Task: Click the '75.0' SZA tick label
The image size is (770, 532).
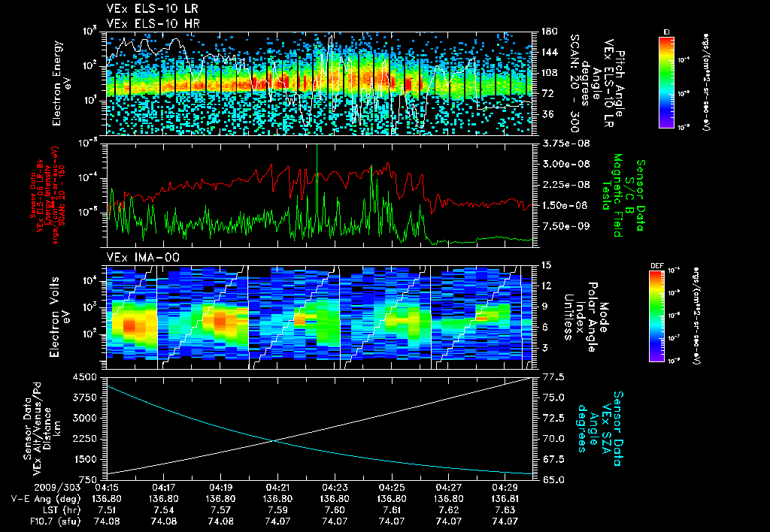Action: pyautogui.click(x=553, y=397)
